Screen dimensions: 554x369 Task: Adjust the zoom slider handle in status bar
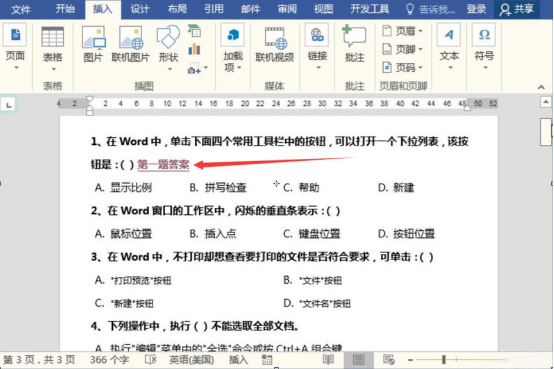pos(444,360)
